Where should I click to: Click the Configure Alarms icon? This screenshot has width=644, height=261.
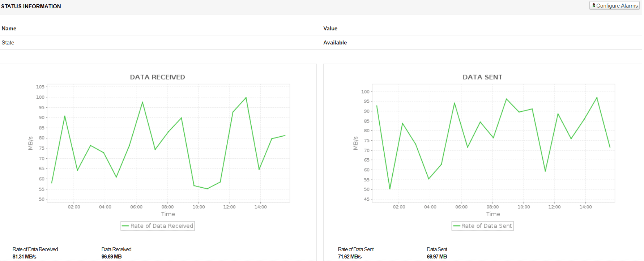(593, 5)
